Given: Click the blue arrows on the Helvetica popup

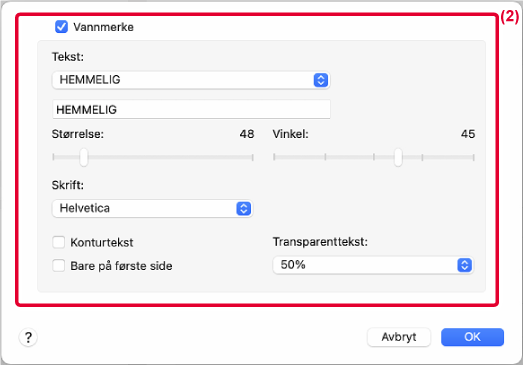Looking at the screenshot, I should [x=243, y=209].
